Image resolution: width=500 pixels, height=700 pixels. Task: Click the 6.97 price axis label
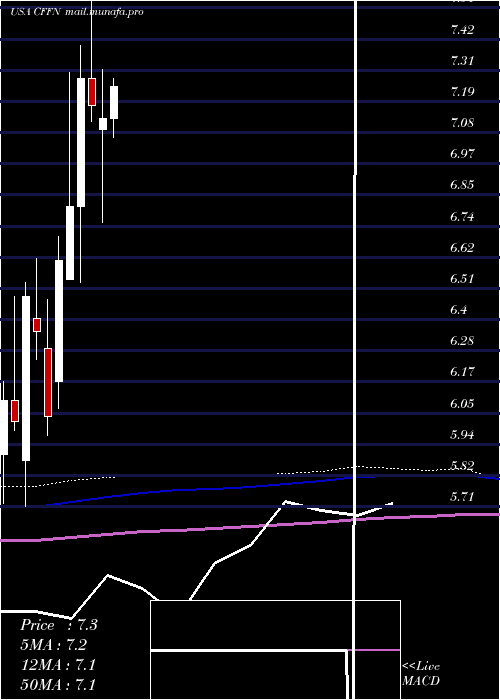[x=462, y=154]
